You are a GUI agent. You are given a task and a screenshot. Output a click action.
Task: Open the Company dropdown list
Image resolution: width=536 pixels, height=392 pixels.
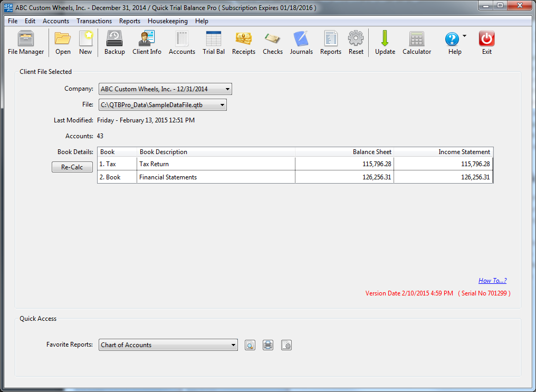click(x=166, y=89)
